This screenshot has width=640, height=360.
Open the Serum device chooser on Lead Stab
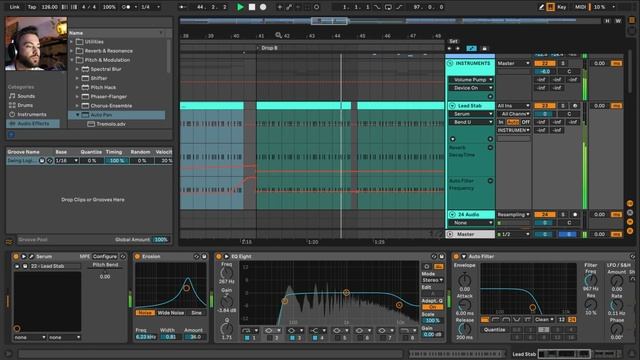[471, 114]
